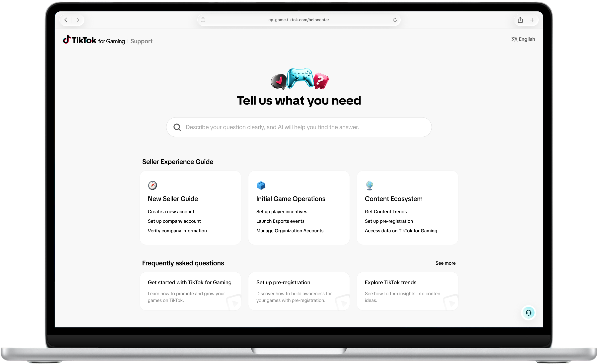
Task: Click the search magnifier icon
Action: point(177,127)
